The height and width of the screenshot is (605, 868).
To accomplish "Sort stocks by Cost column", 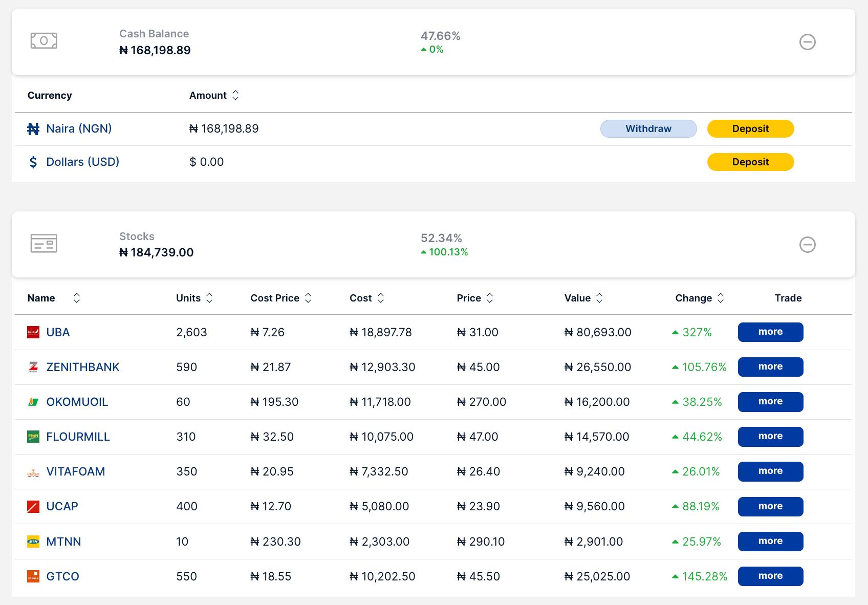I will pyautogui.click(x=381, y=298).
